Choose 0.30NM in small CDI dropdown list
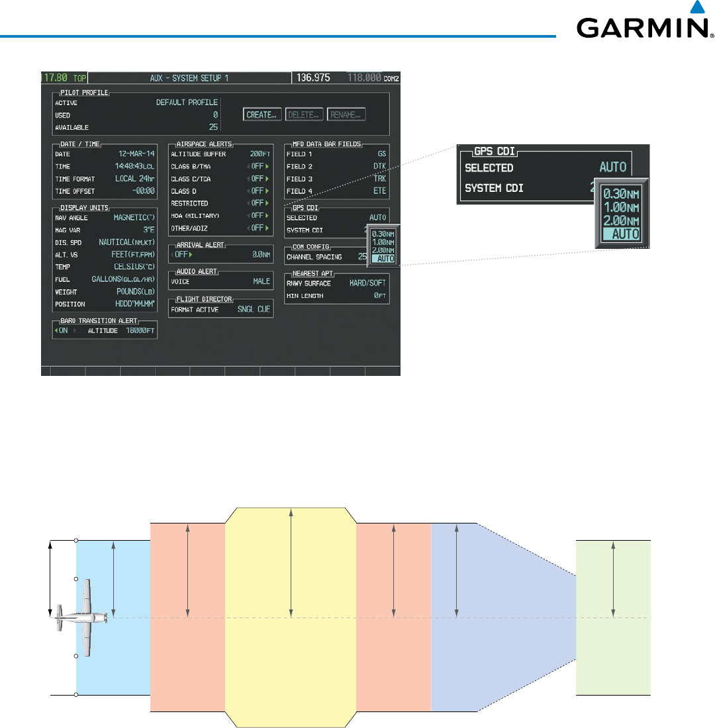The width and height of the screenshot is (715, 728). [383, 234]
